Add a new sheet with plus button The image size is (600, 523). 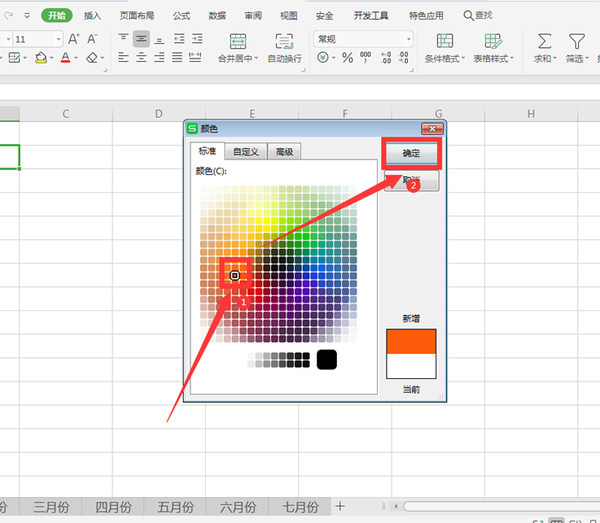coord(340,506)
